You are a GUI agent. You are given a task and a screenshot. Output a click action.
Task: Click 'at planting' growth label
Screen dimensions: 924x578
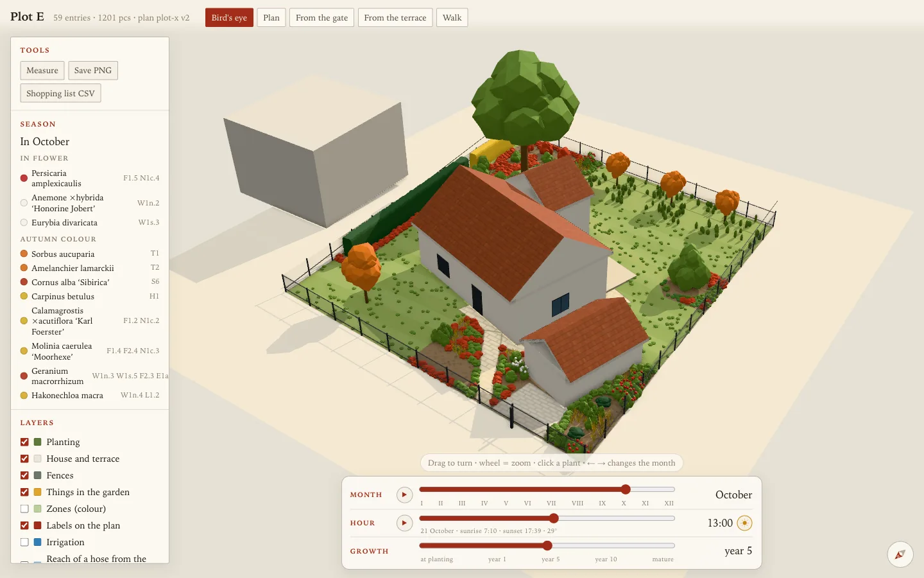click(x=437, y=559)
